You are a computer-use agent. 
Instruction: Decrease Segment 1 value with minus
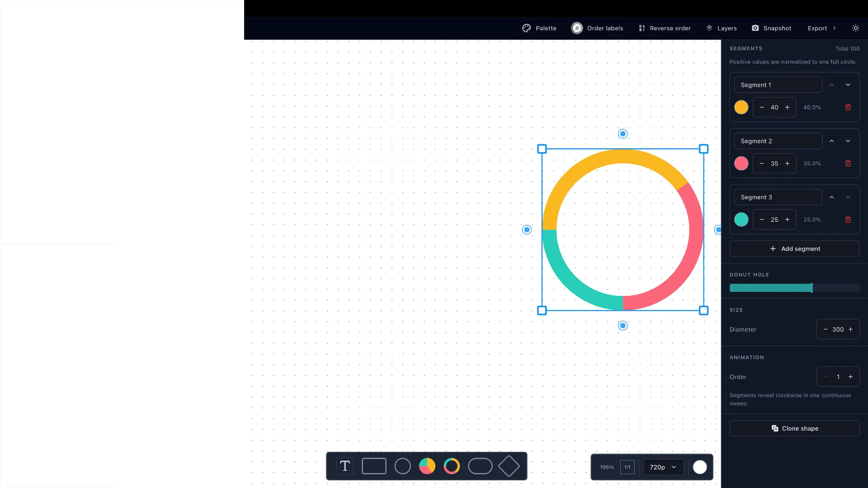tap(762, 108)
